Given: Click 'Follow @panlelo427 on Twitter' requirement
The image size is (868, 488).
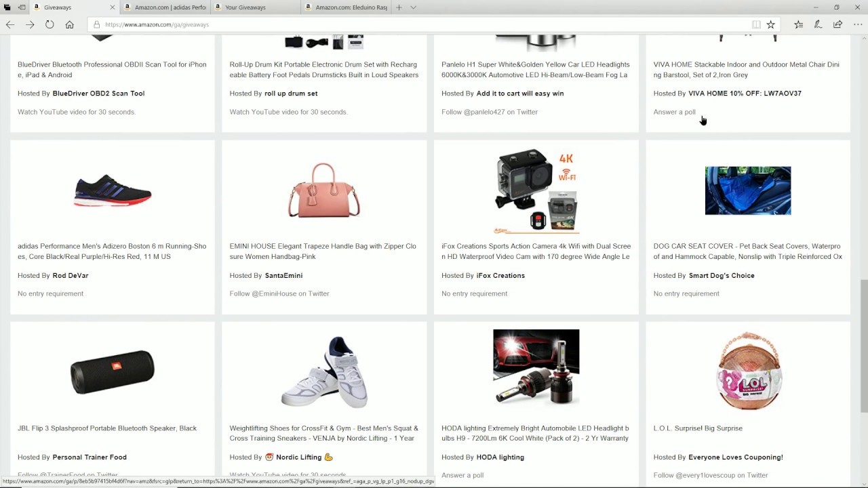Looking at the screenshot, I should (x=490, y=113).
